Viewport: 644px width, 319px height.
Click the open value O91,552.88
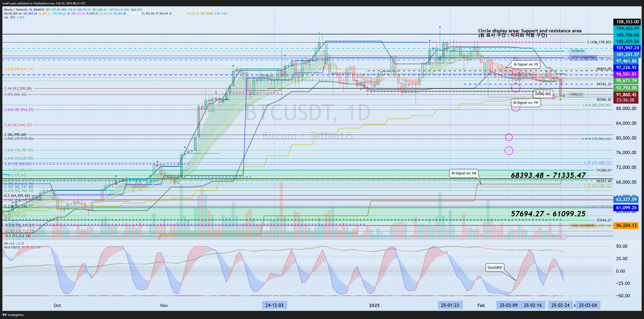point(53,10)
